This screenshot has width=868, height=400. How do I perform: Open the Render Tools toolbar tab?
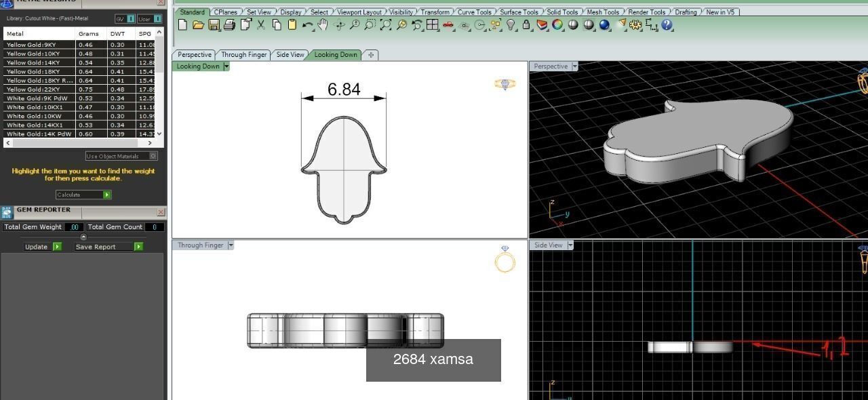pyautogui.click(x=646, y=12)
